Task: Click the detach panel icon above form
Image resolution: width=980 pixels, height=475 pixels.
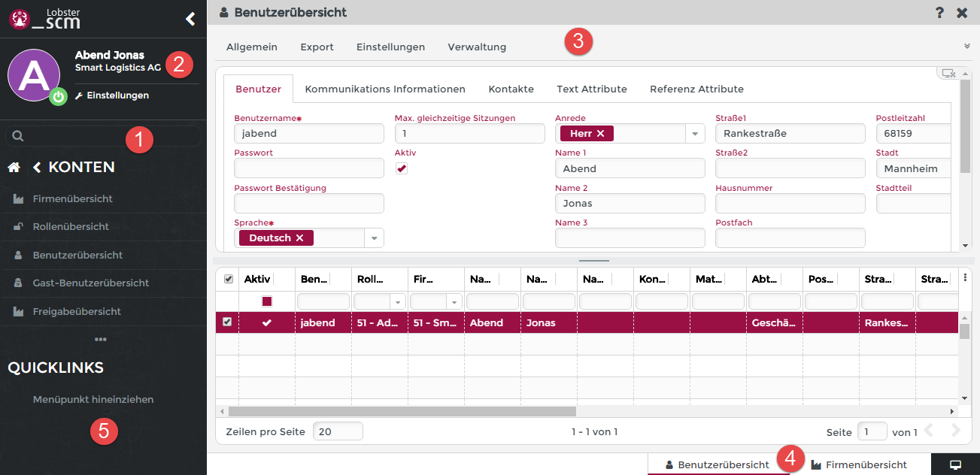Action: pyautogui.click(x=948, y=73)
